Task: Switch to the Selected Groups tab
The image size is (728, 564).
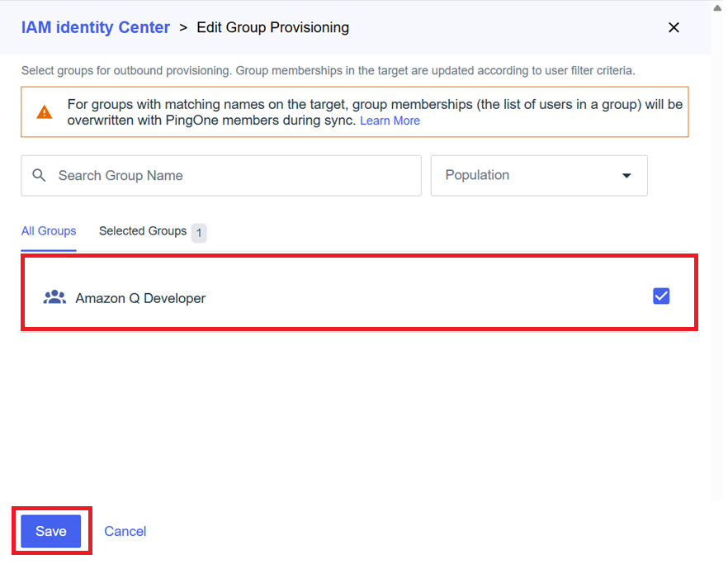Action: point(142,231)
